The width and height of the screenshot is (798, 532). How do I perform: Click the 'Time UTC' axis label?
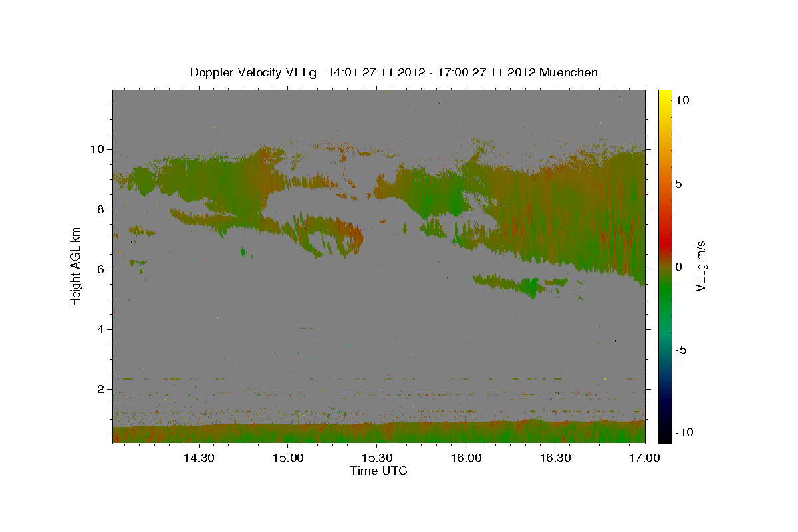[x=378, y=471]
